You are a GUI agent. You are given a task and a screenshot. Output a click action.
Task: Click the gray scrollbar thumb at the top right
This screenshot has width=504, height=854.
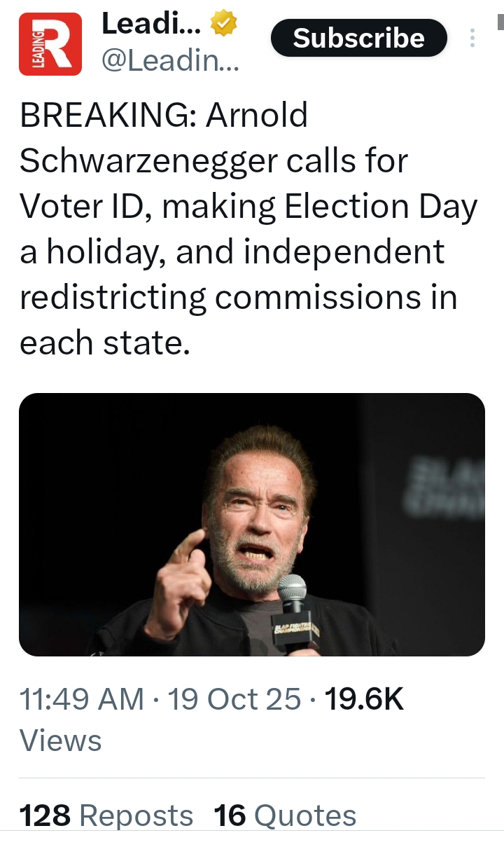tap(500, 22)
